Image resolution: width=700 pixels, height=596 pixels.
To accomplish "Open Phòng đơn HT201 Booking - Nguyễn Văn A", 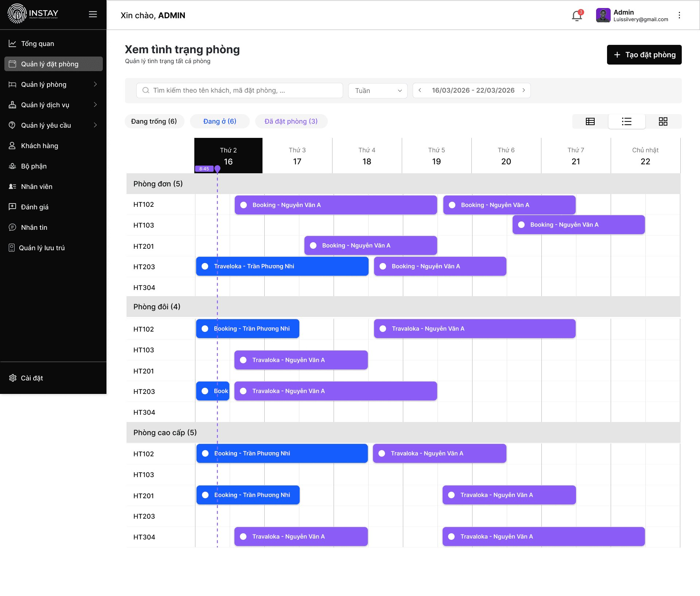I will pos(371,245).
